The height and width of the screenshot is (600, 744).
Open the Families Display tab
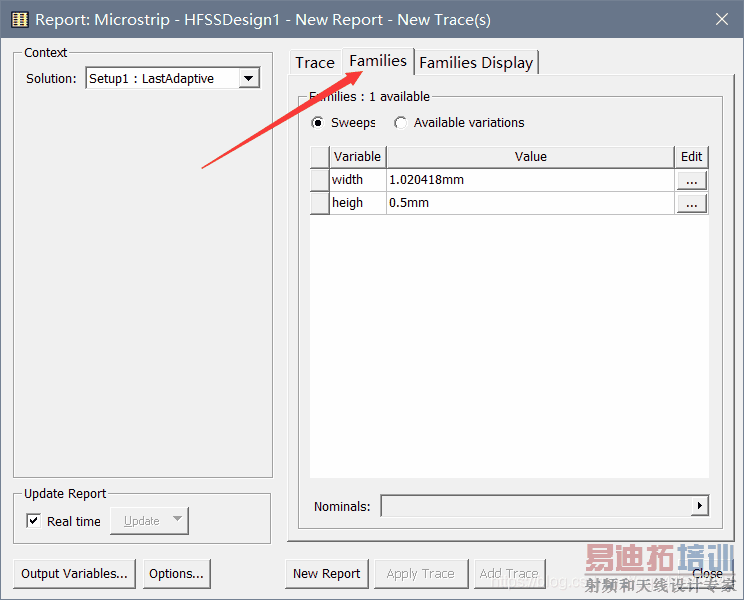point(476,63)
